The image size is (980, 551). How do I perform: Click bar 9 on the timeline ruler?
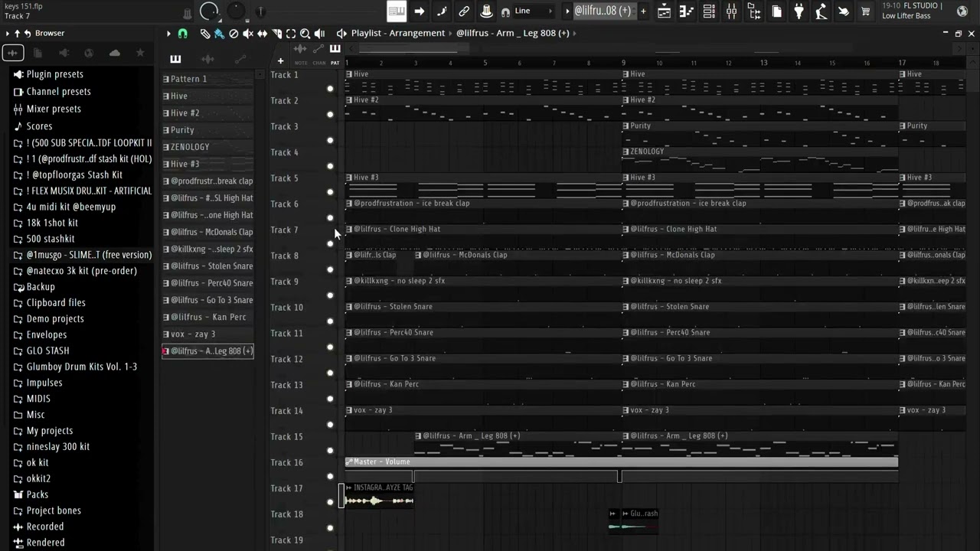(x=623, y=62)
